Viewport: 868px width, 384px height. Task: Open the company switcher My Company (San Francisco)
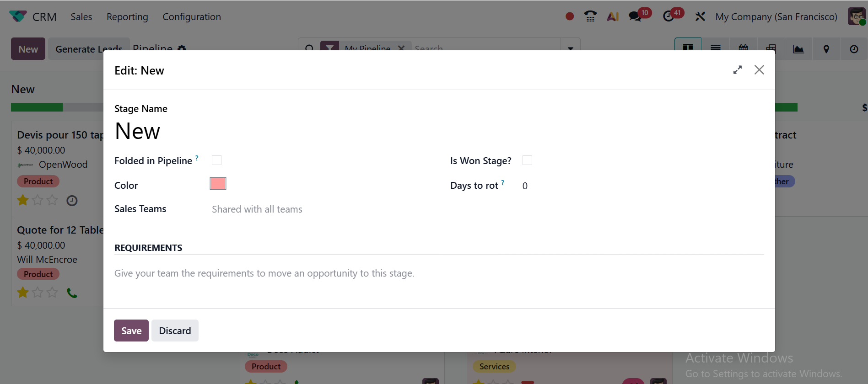tap(776, 16)
